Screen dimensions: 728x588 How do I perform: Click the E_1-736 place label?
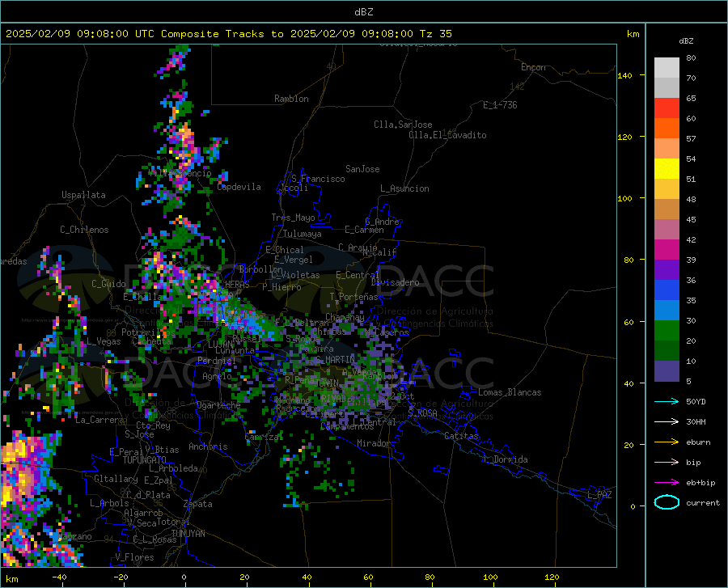(x=500, y=105)
